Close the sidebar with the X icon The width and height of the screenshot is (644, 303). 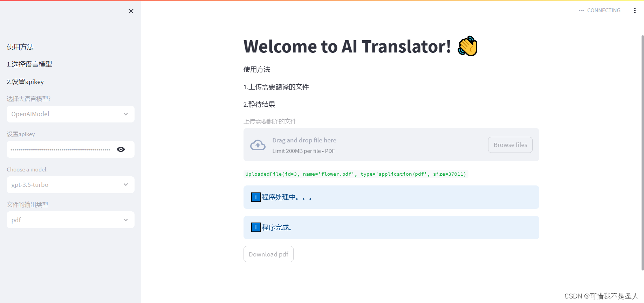(x=131, y=11)
